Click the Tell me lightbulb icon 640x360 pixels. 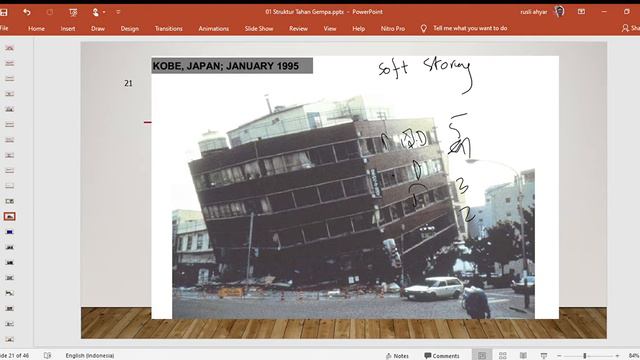pos(424,28)
